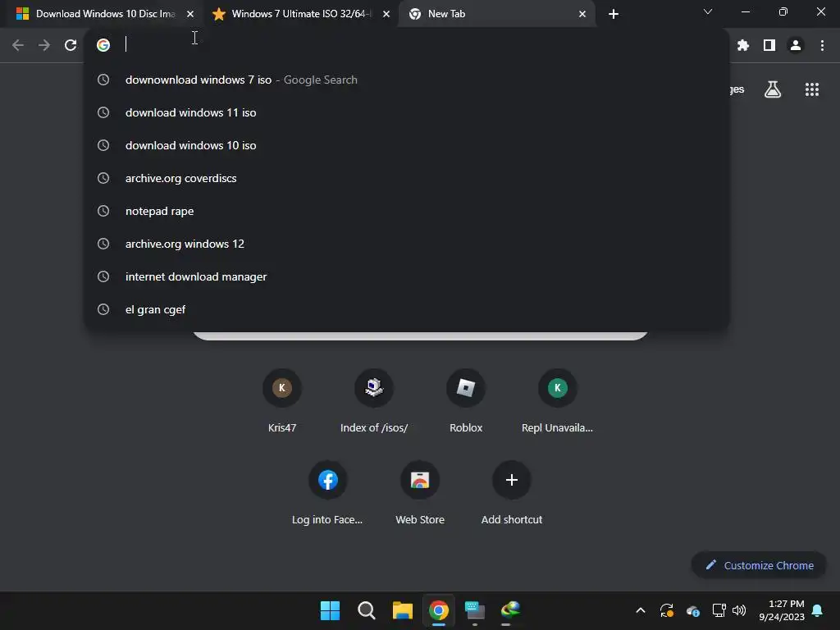Switch to Windows 7 Ultimate ISO tab
Image resolution: width=840 pixels, height=630 pixels.
[x=300, y=14]
